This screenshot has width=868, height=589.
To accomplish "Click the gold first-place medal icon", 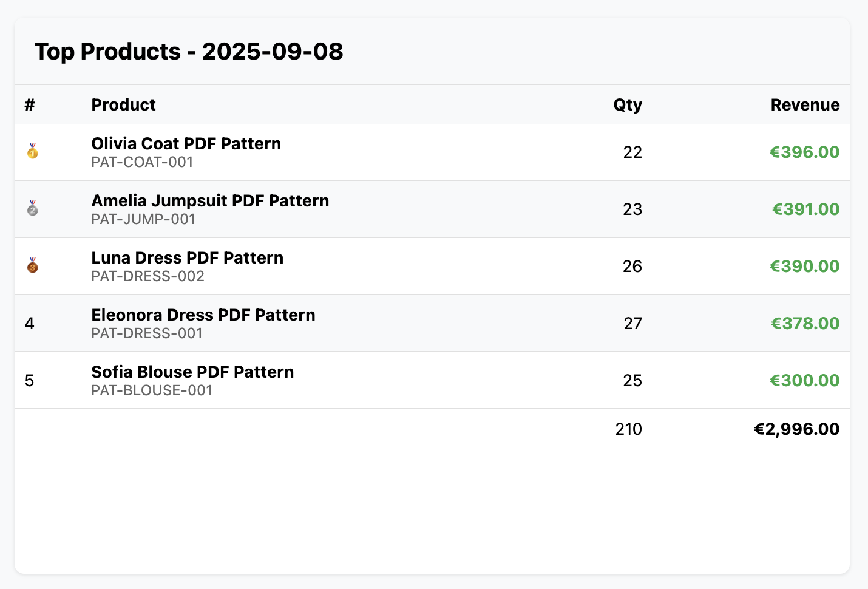I will [x=33, y=151].
